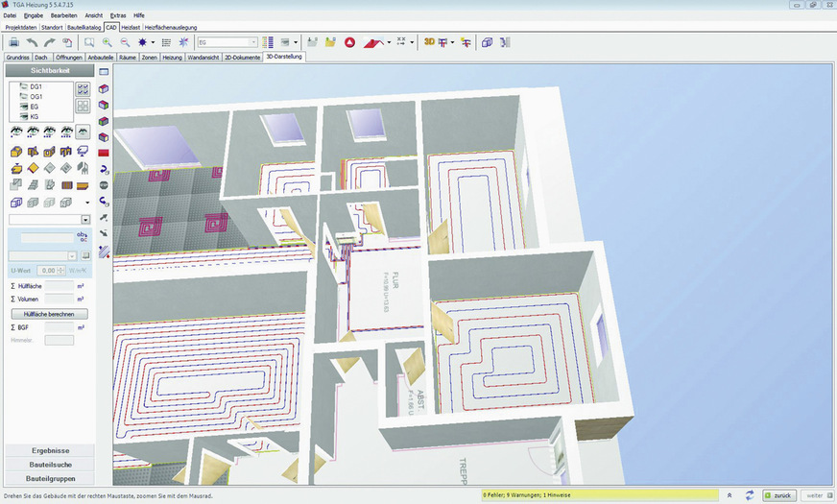Zoom in with the magnifier plus icon
The width and height of the screenshot is (837, 504).
point(107,42)
